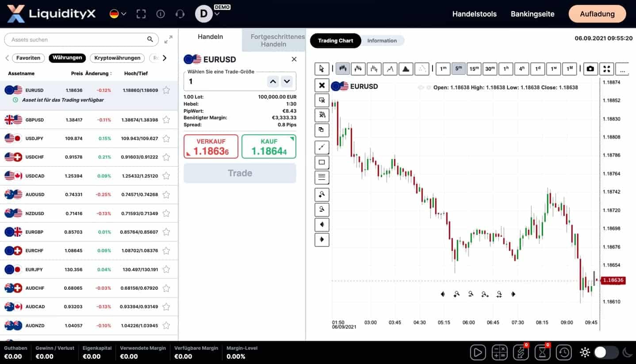Screen dimensions: 636x364
Task: Open Bankingseite link
Action: pyautogui.click(x=533, y=14)
